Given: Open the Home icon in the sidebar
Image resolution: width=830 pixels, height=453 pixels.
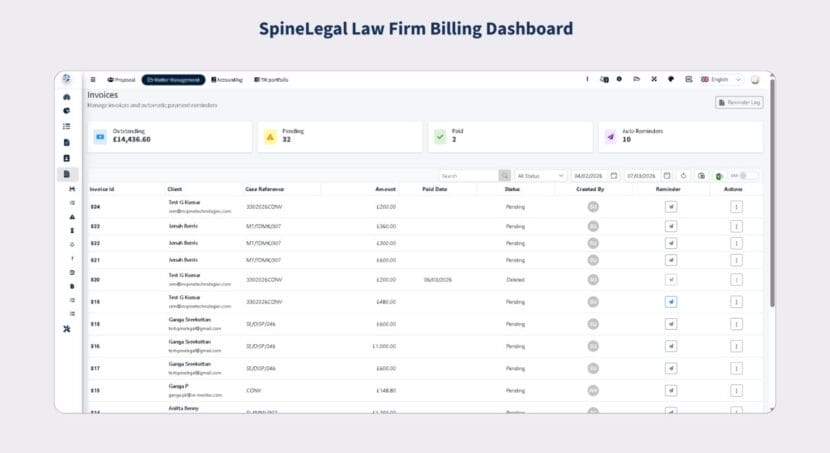Looking at the screenshot, I should click(x=67, y=97).
